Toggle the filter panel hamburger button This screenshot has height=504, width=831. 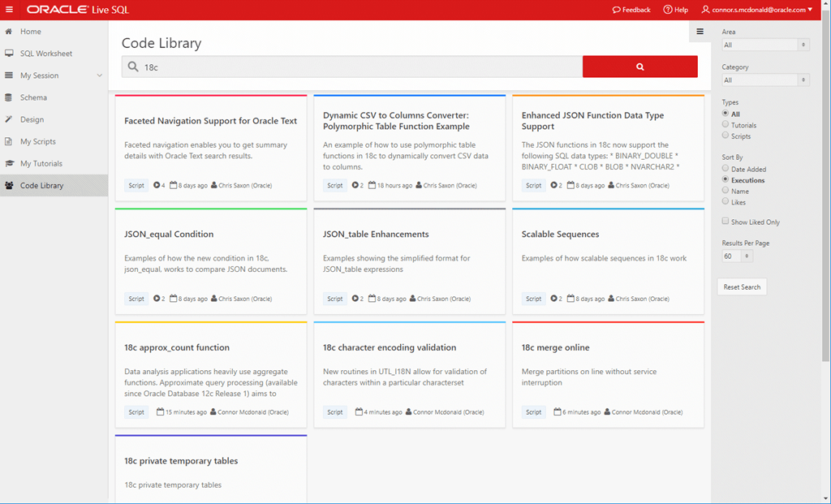tap(700, 32)
